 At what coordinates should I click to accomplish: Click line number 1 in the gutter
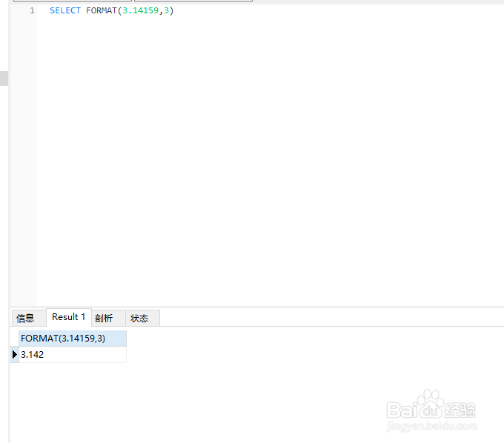pyautogui.click(x=32, y=10)
